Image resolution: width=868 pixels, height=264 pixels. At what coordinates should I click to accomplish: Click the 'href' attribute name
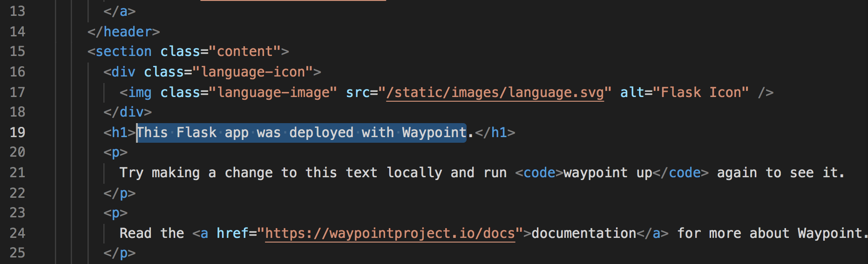(x=232, y=233)
